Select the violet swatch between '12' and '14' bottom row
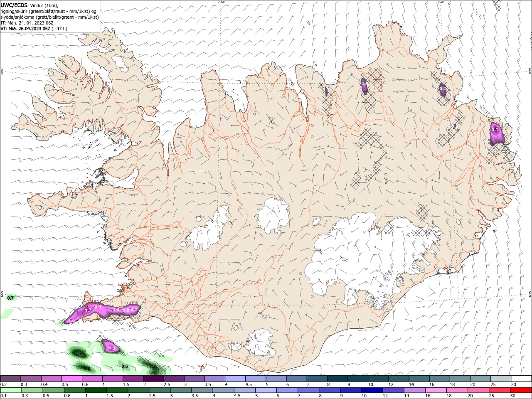This screenshot has width=532, height=399. [x=393, y=390]
